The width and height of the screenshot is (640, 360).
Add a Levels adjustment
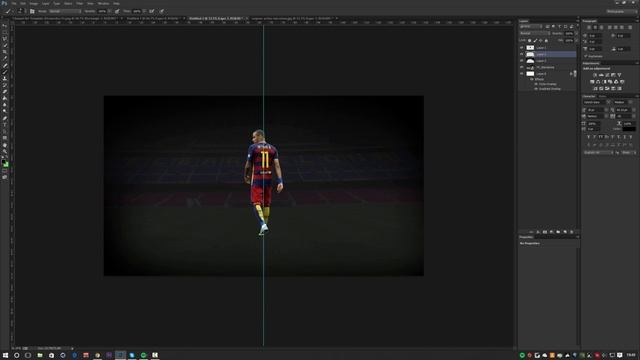pos(601,75)
